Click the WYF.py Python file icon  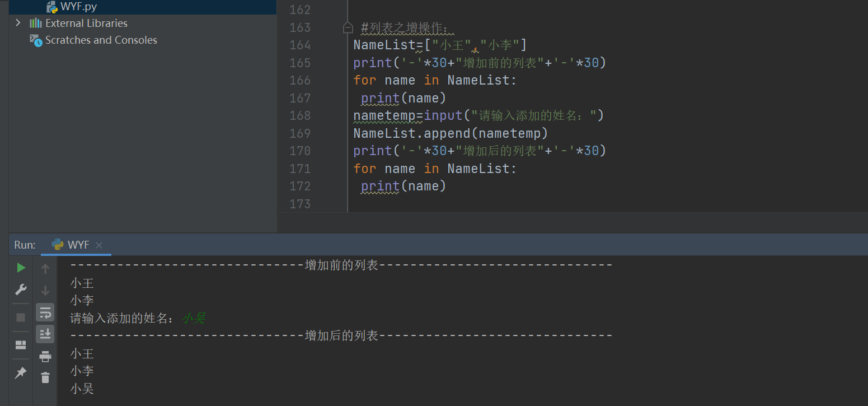[51, 7]
